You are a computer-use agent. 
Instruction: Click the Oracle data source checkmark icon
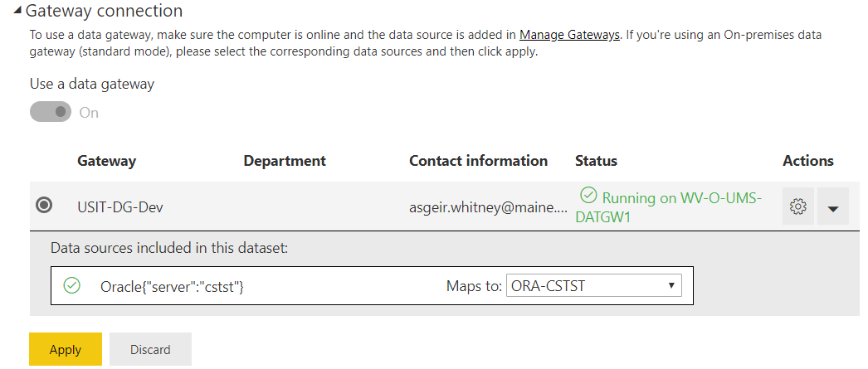click(72, 285)
